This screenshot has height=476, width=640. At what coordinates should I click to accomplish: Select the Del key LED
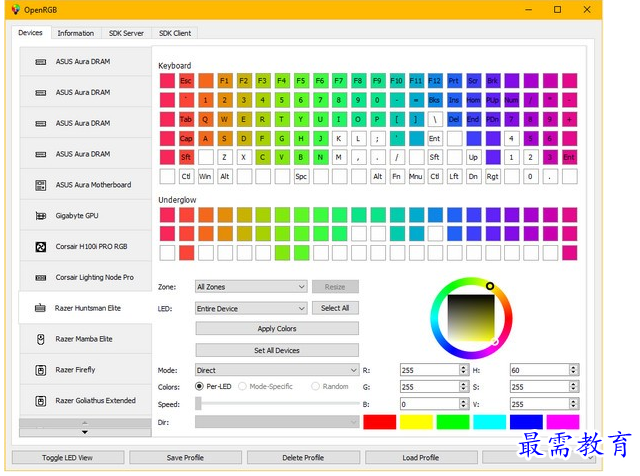tap(454, 119)
